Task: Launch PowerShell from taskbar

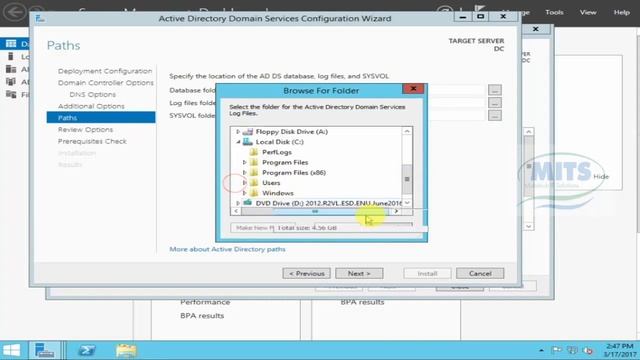Action: coord(87,350)
